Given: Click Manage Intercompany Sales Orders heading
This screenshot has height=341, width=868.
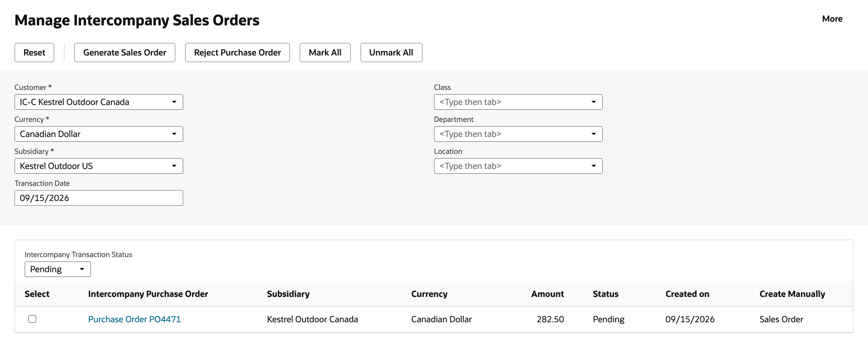Looking at the screenshot, I should 137,20.
